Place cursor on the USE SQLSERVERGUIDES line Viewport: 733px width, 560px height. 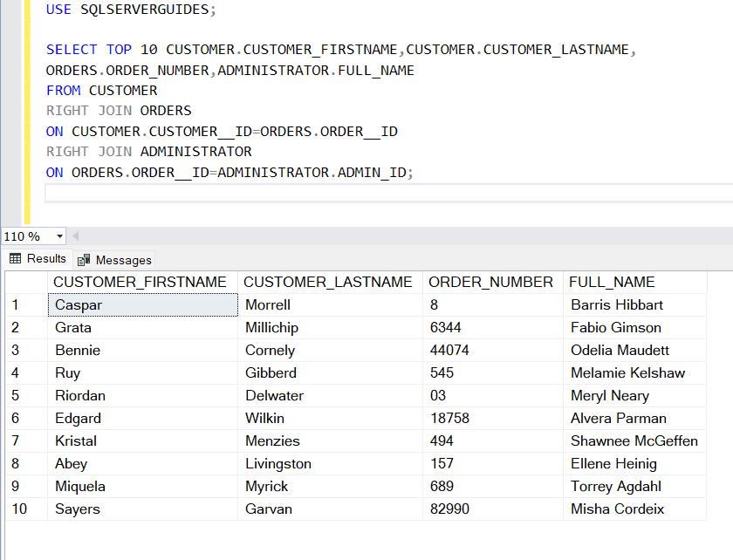pos(131,9)
